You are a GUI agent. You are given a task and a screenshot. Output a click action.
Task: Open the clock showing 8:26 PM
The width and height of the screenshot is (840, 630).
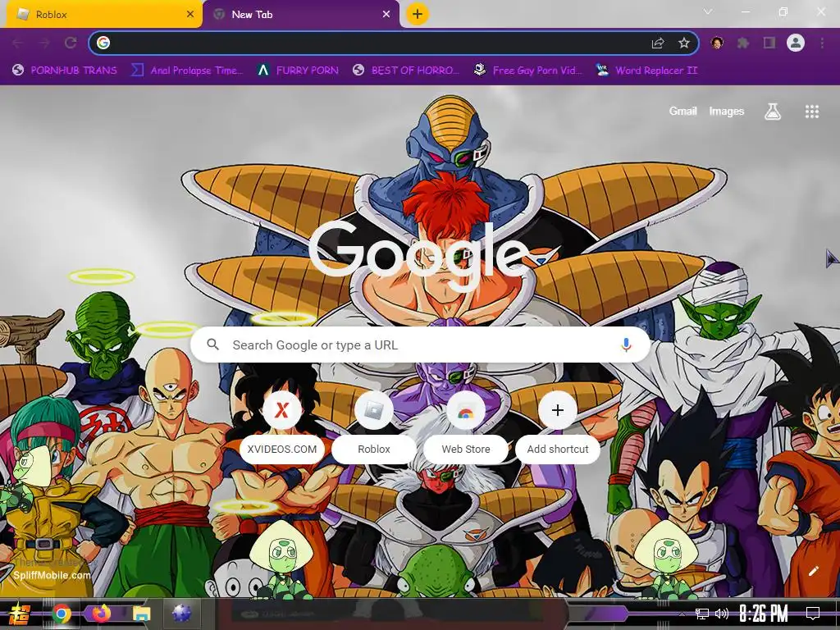(764, 614)
